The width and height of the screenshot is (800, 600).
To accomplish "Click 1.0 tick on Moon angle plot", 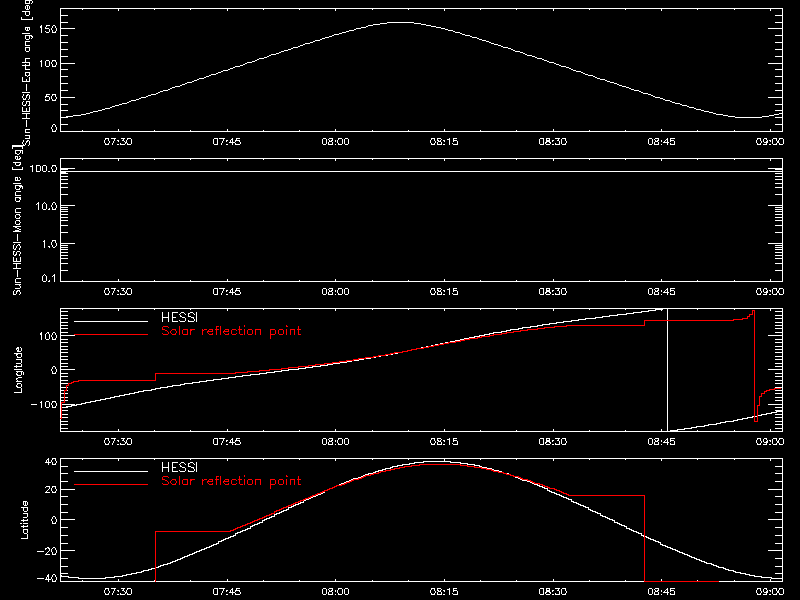I will tap(49, 244).
